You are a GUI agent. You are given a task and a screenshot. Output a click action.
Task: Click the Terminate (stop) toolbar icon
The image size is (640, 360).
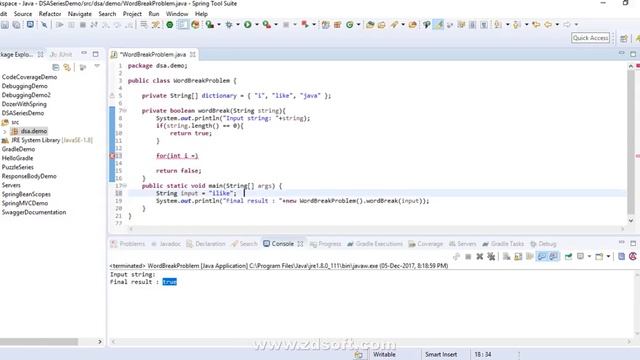tap(83, 25)
